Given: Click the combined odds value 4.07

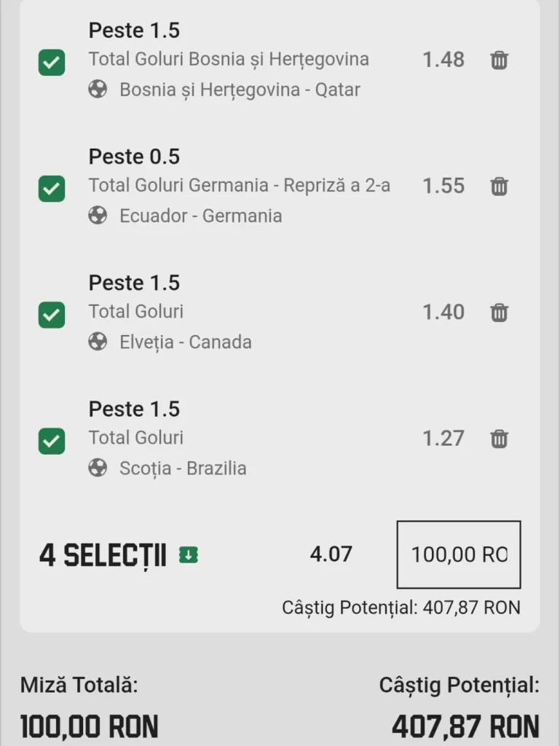Looking at the screenshot, I should 331,554.
